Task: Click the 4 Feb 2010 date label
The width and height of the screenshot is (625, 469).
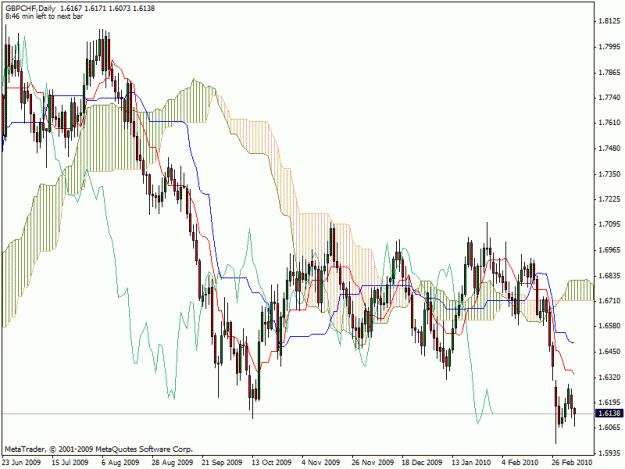Action: pyautogui.click(x=520, y=462)
